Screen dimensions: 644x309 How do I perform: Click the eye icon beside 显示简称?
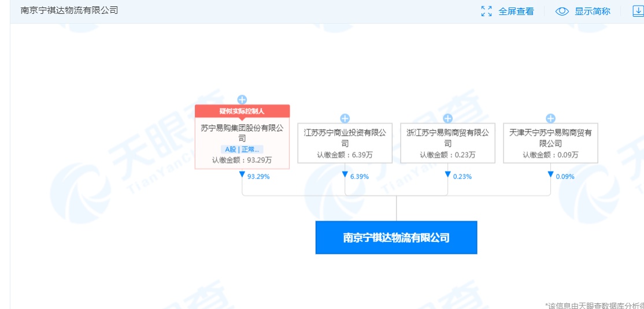tap(562, 12)
